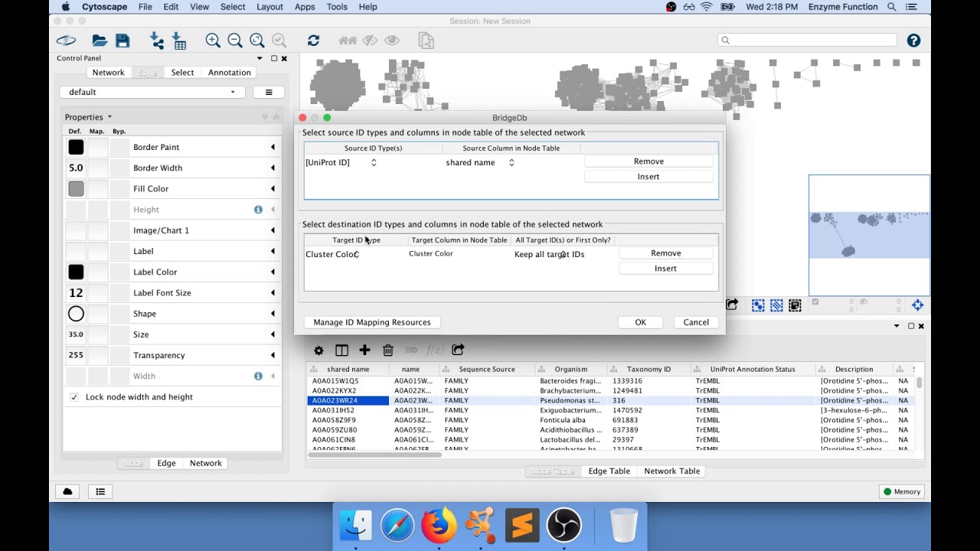Change shared name source column selector

[480, 163]
